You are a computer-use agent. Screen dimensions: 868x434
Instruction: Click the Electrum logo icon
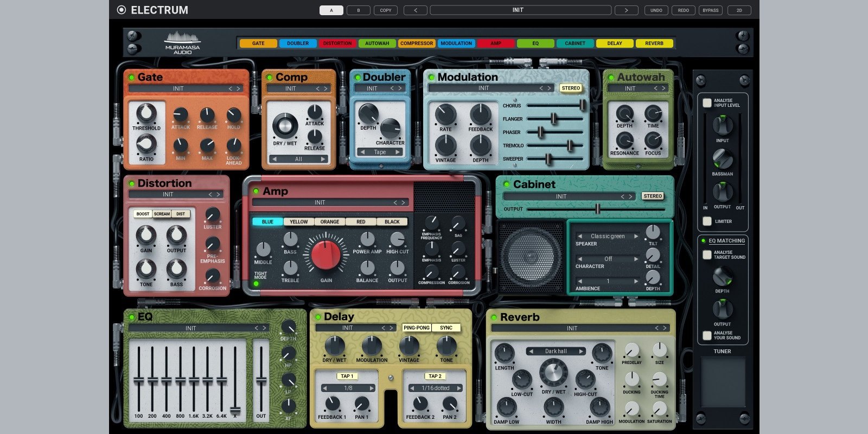tap(122, 10)
